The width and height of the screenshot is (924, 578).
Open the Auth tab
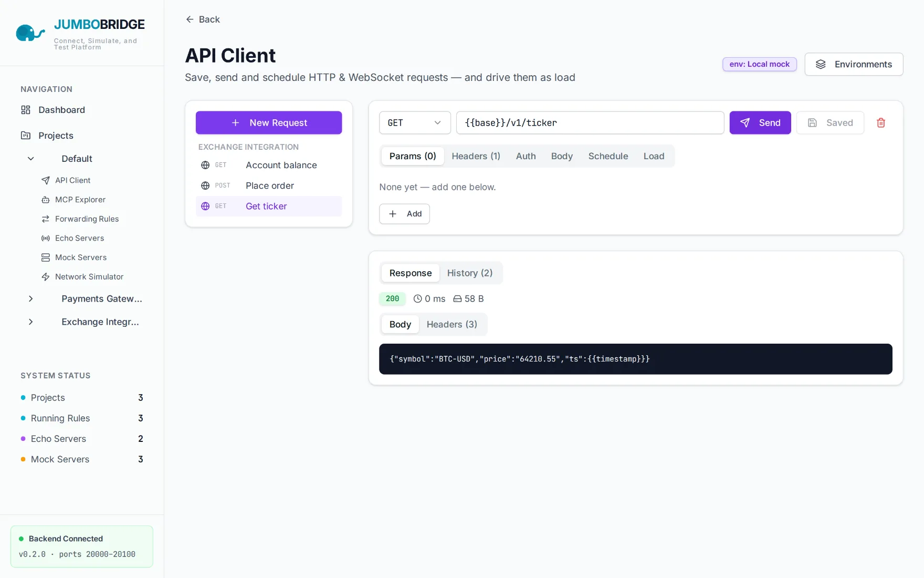point(526,156)
